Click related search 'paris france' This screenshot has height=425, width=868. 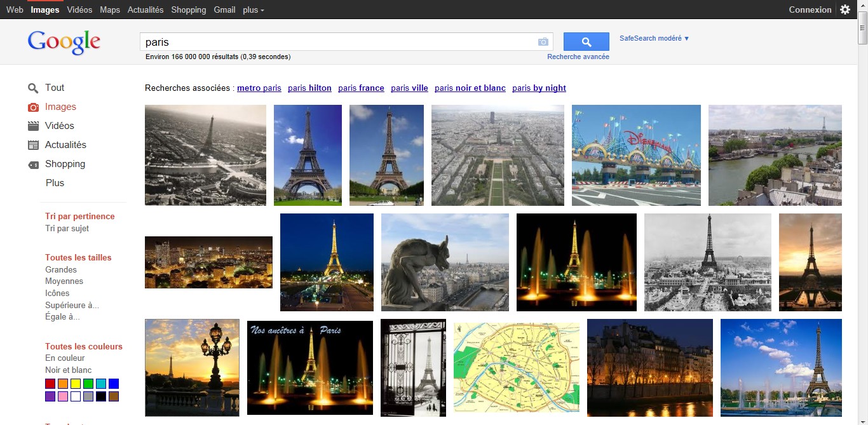tap(361, 88)
